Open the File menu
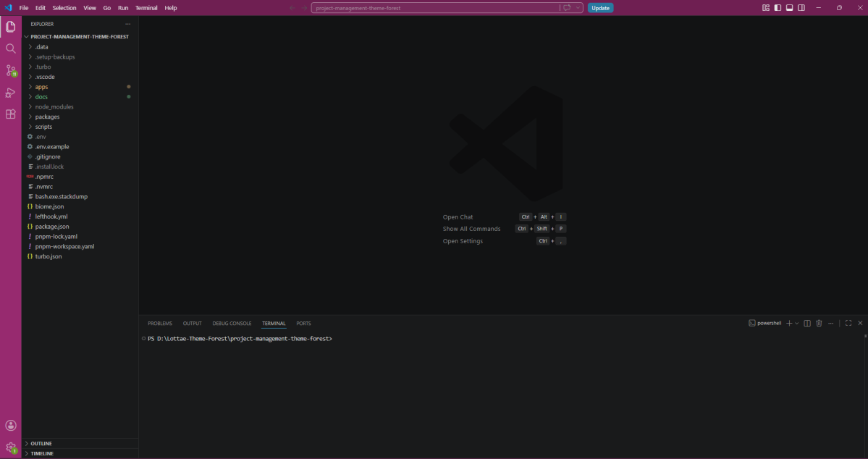The image size is (868, 459). click(24, 8)
